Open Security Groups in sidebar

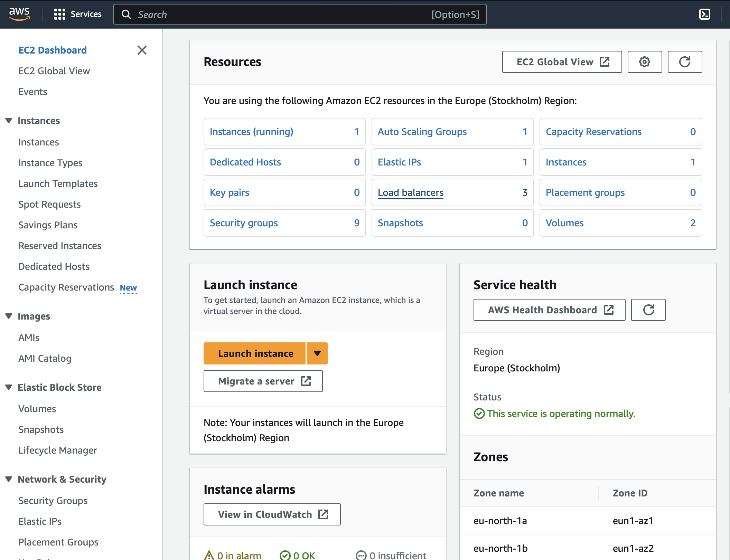(53, 501)
